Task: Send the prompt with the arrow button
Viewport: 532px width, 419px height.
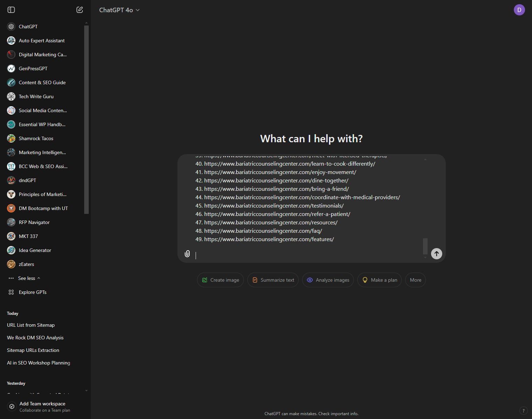Action: (437, 254)
